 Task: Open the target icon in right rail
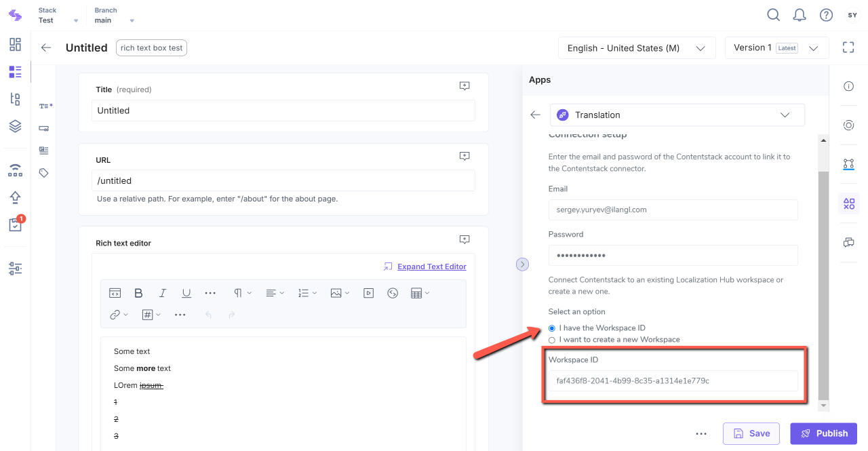pyautogui.click(x=848, y=125)
